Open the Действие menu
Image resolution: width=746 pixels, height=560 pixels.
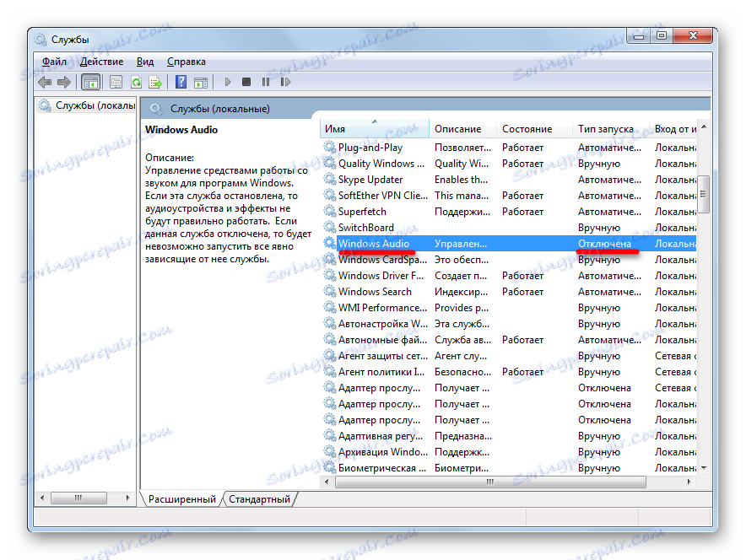(100, 61)
